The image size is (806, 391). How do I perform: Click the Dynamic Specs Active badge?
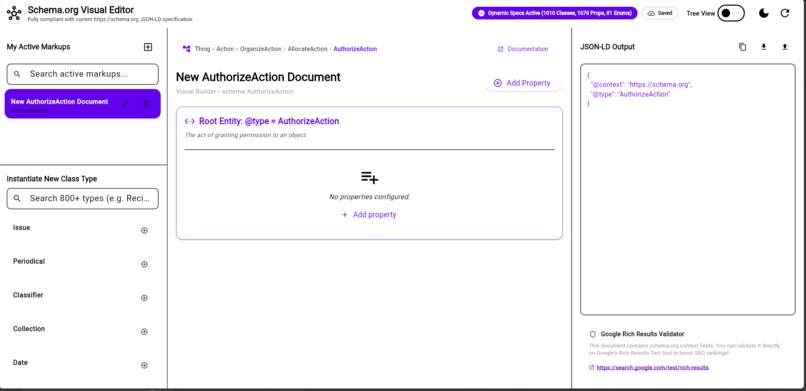tap(555, 13)
